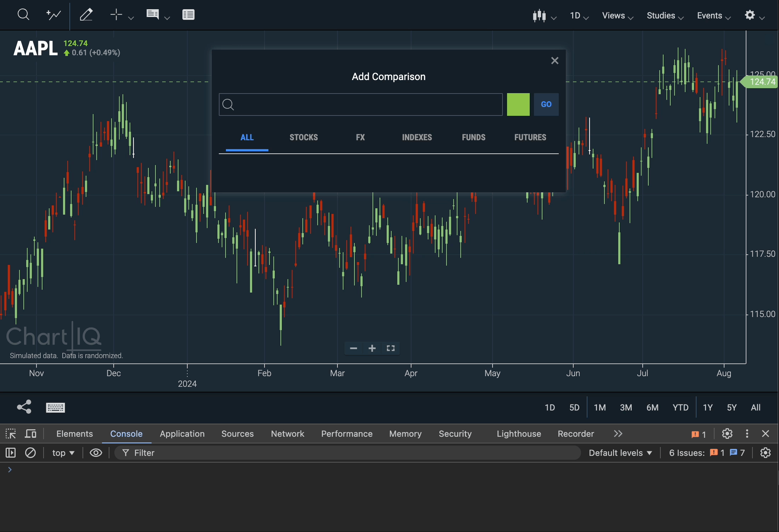779x532 pixels.
Task: Set range to 3M
Action: point(626,408)
